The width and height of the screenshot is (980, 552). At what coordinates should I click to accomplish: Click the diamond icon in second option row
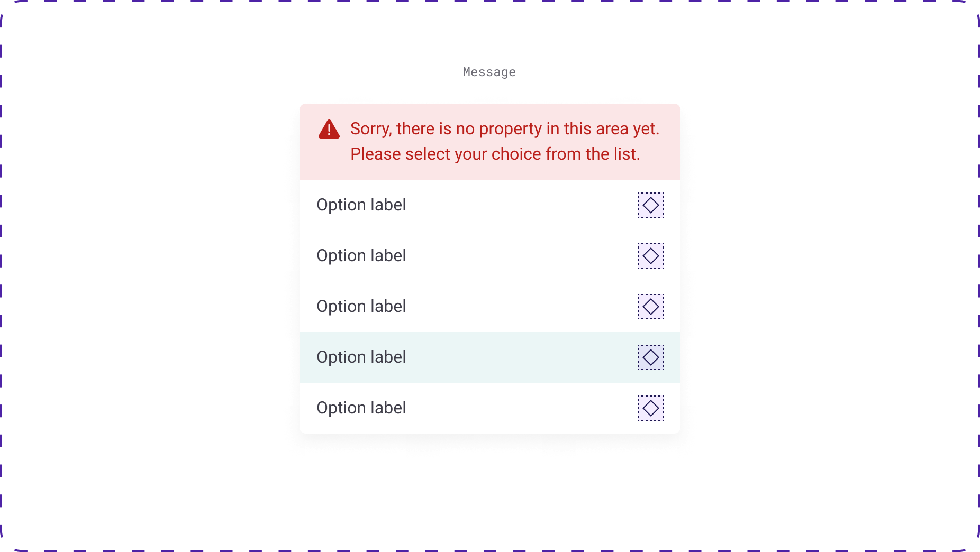click(650, 256)
